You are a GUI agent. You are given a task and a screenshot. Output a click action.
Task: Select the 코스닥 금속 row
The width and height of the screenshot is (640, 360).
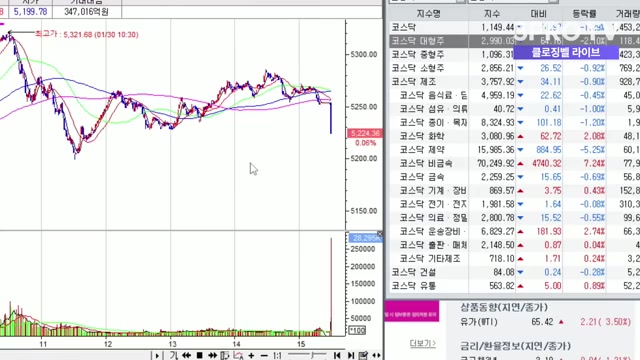click(x=514, y=177)
